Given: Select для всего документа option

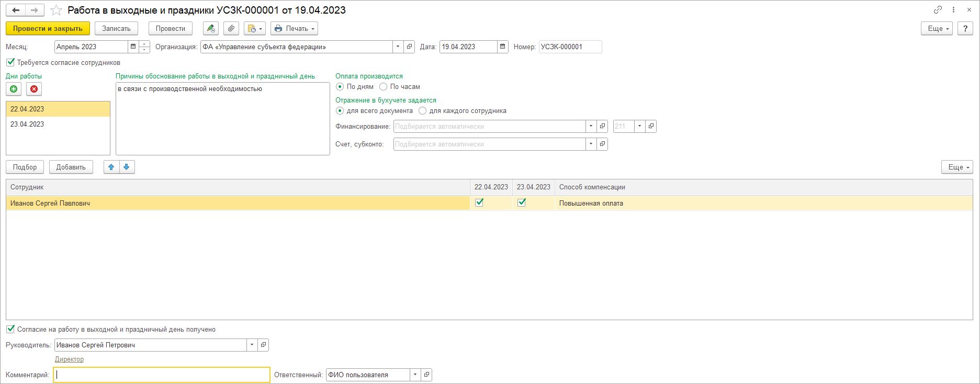Looking at the screenshot, I should [x=340, y=111].
